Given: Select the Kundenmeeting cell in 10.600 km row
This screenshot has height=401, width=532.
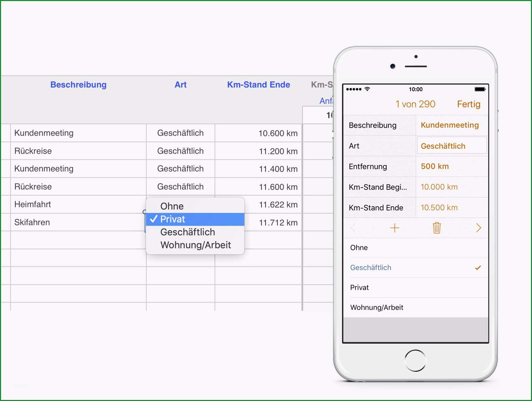Looking at the screenshot, I should pos(78,133).
